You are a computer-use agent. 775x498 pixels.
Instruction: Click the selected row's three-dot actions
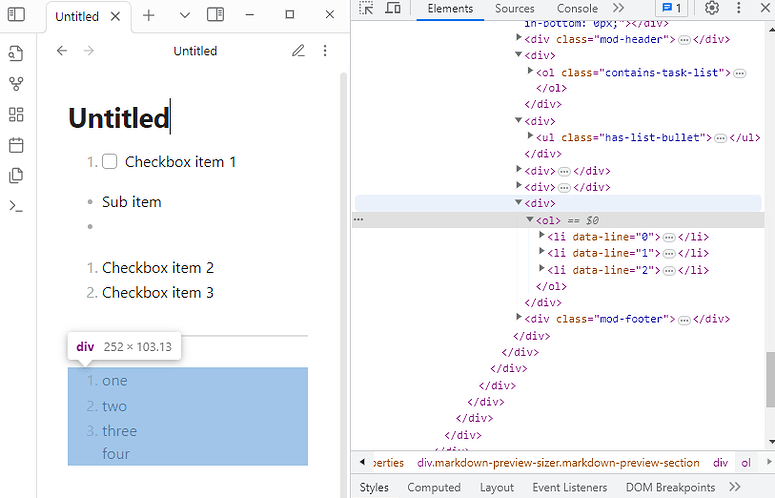(x=359, y=219)
